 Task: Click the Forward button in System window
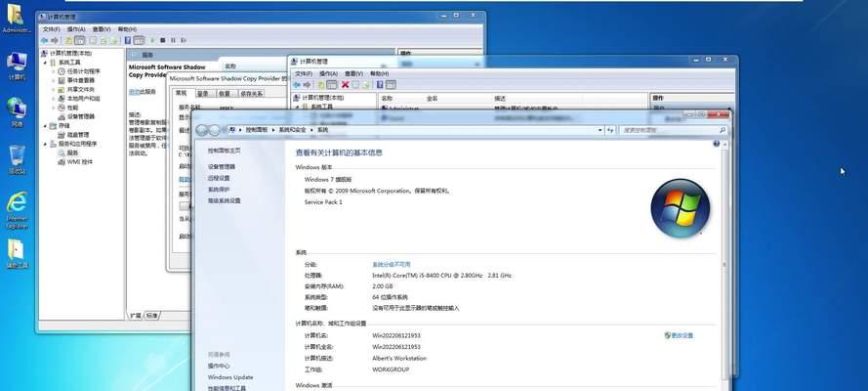pyautogui.click(x=215, y=130)
